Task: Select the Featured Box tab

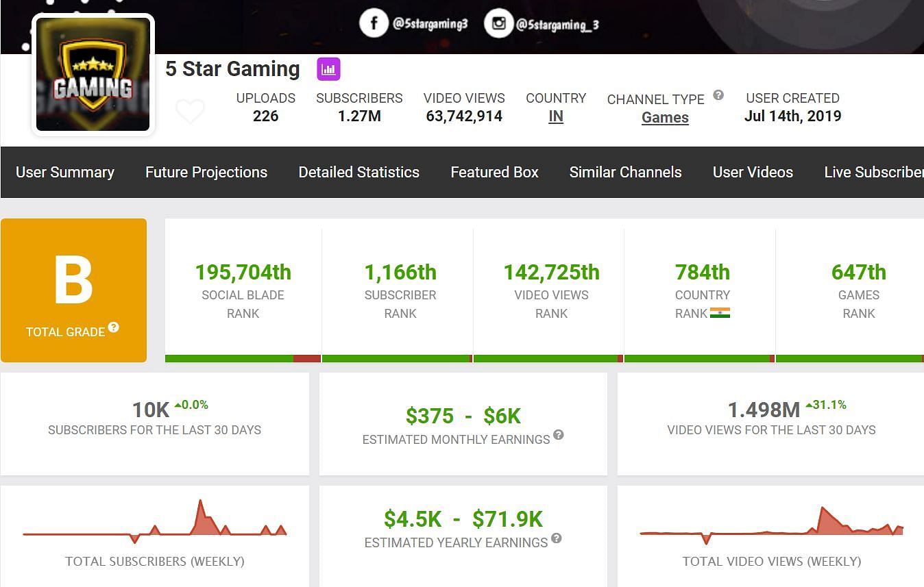Action: 494,173
